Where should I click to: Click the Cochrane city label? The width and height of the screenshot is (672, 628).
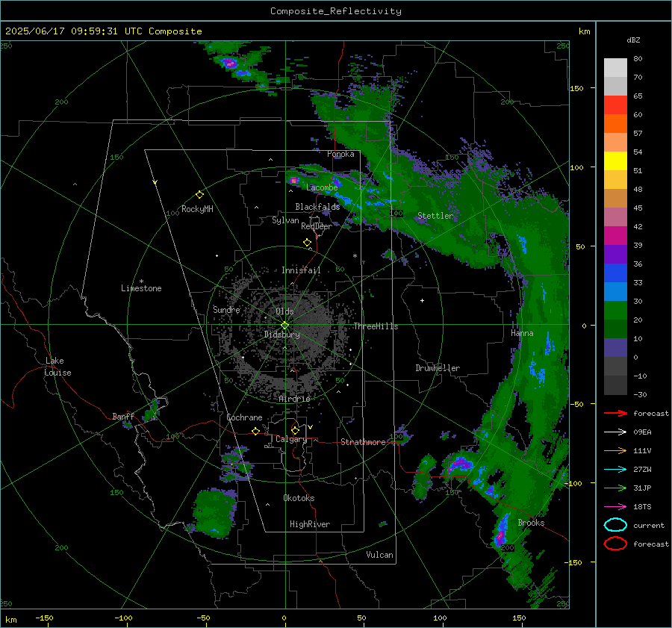pos(244,417)
